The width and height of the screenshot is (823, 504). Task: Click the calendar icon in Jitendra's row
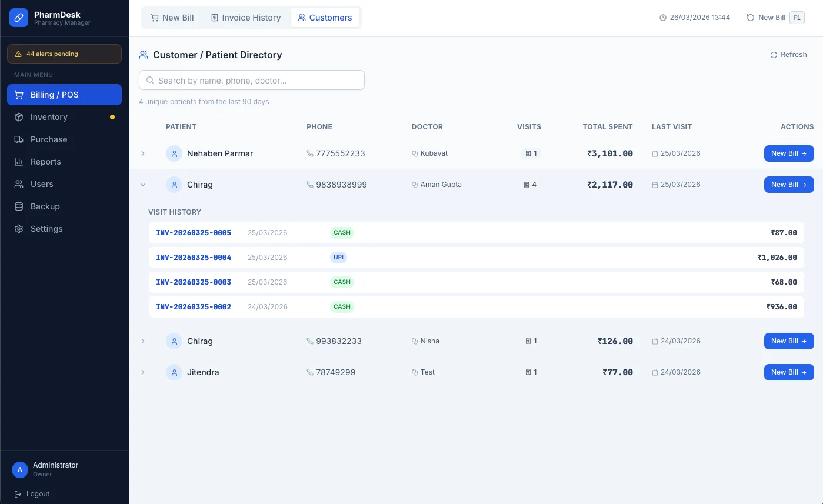click(655, 372)
